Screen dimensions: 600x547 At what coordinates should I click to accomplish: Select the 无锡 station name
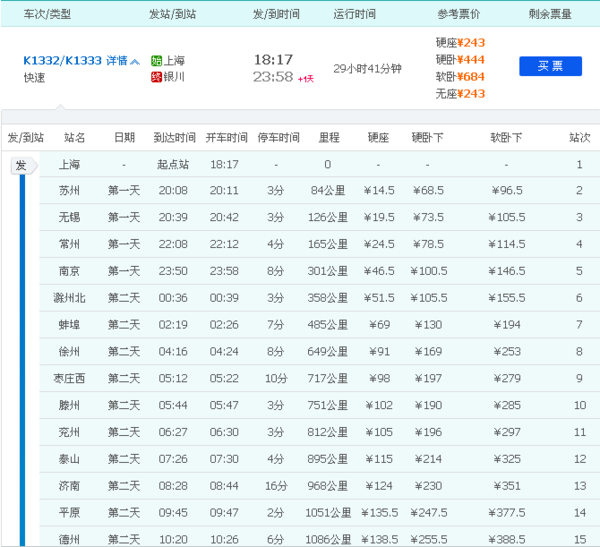point(69,217)
